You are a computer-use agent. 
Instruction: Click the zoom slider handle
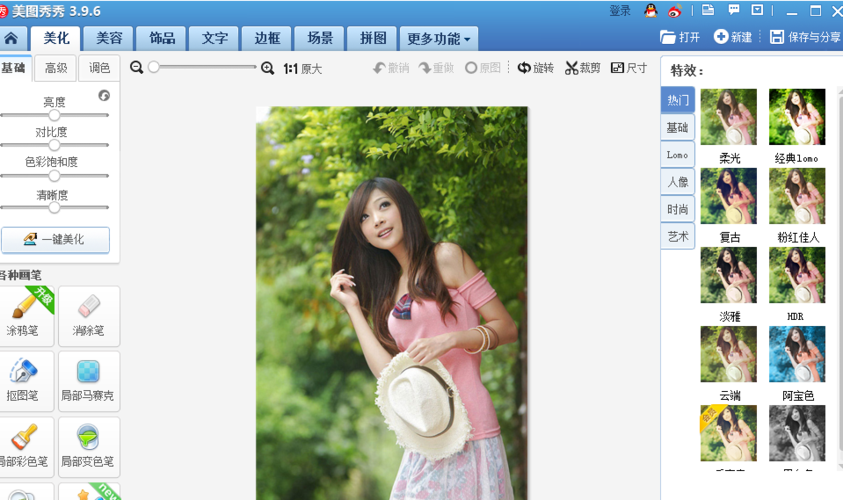coord(154,67)
